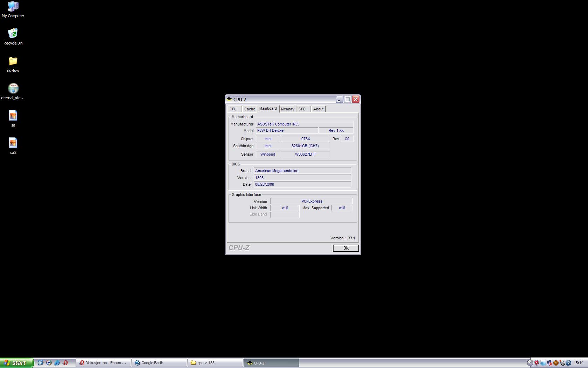Switch to the SPD tab
The image size is (588, 368).
pyautogui.click(x=302, y=109)
